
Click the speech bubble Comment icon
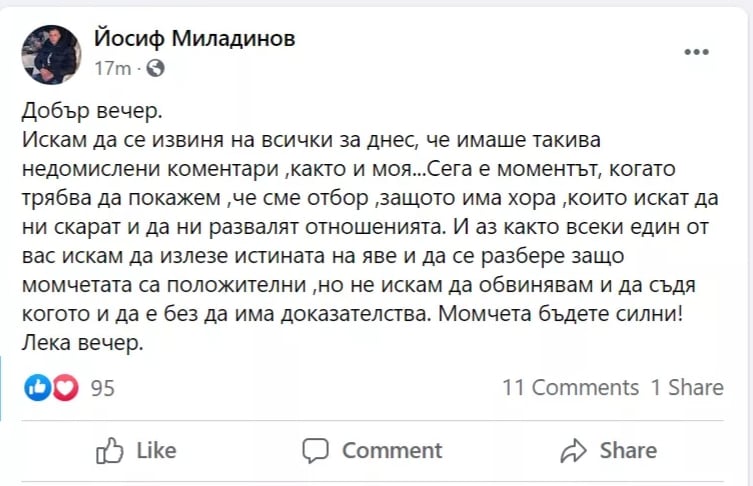pos(316,450)
